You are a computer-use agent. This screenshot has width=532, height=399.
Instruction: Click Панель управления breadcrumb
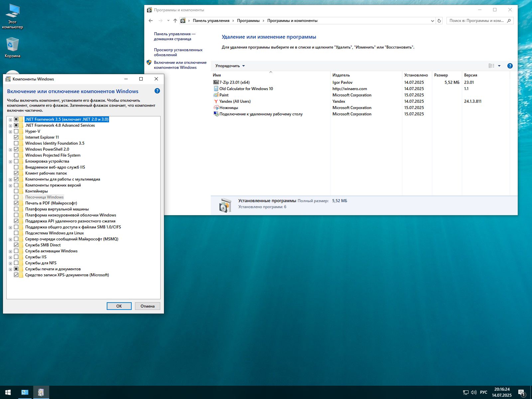pyautogui.click(x=211, y=21)
